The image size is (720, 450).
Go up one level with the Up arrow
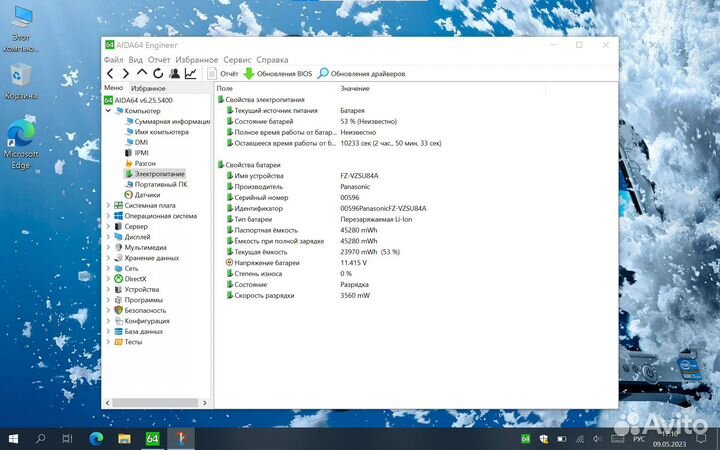142,73
